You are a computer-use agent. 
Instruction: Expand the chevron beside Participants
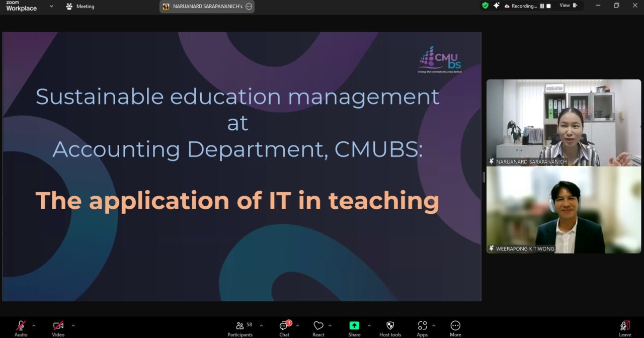click(261, 325)
